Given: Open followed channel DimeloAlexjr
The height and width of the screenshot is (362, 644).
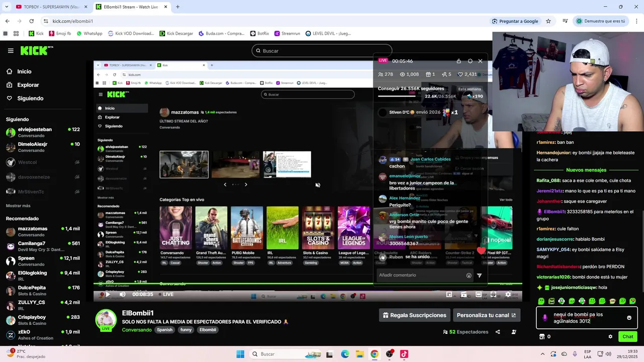Looking at the screenshot, I should tap(43, 147).
